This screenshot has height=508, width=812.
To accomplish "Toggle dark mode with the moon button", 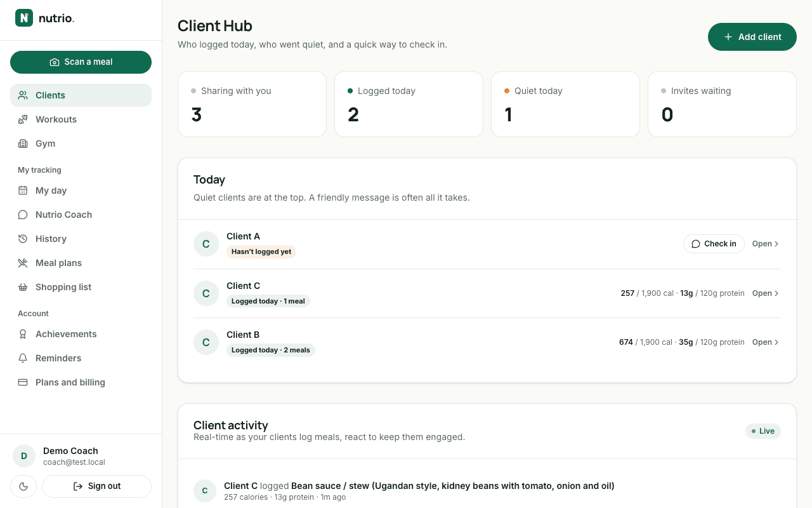I will 23,486.
